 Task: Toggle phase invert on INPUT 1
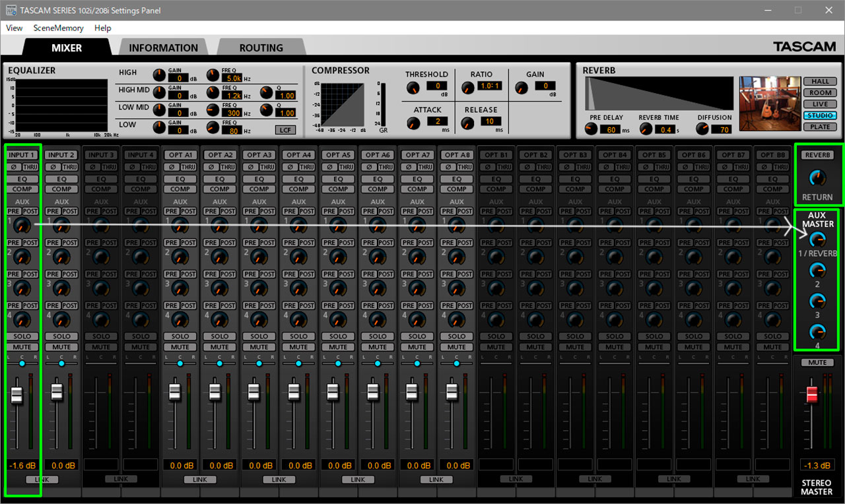(x=13, y=168)
